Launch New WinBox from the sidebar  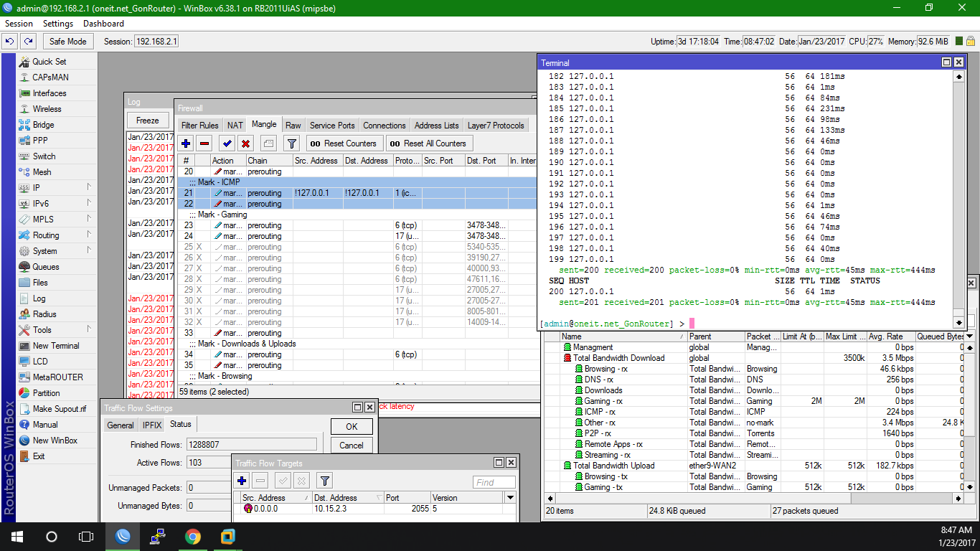55,441
